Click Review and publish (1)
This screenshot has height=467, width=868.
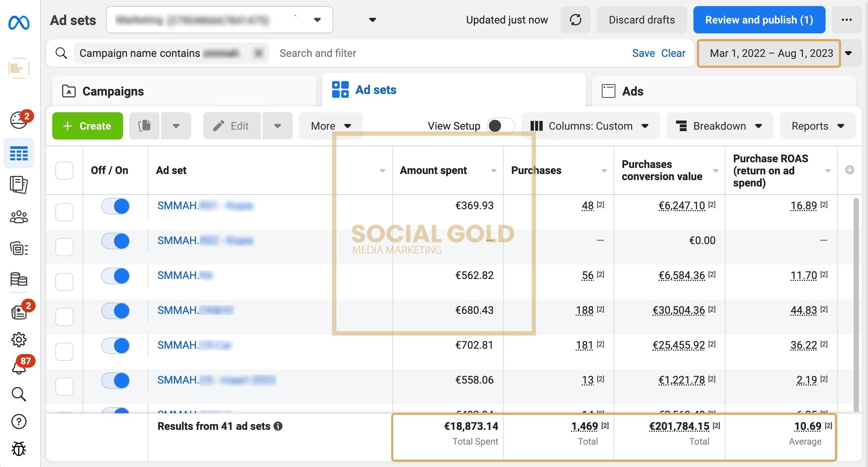click(x=759, y=20)
